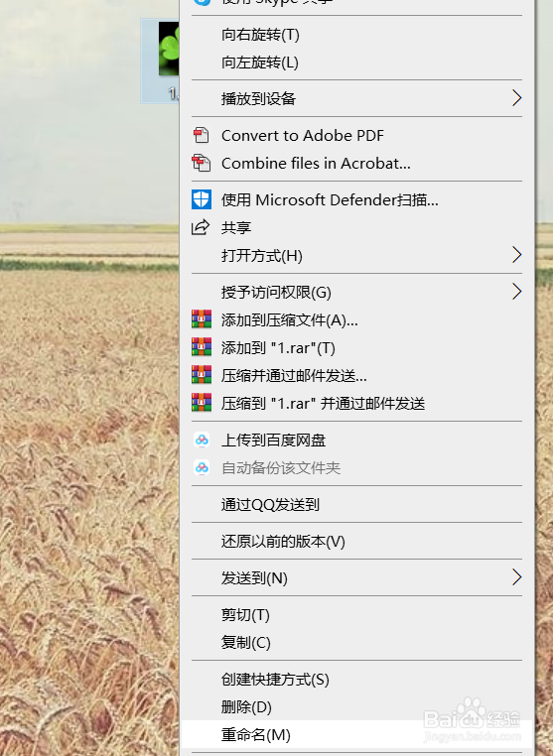Select 上传到百度网盘 upload entry
Image resolution: width=553 pixels, height=756 pixels.
point(357,440)
